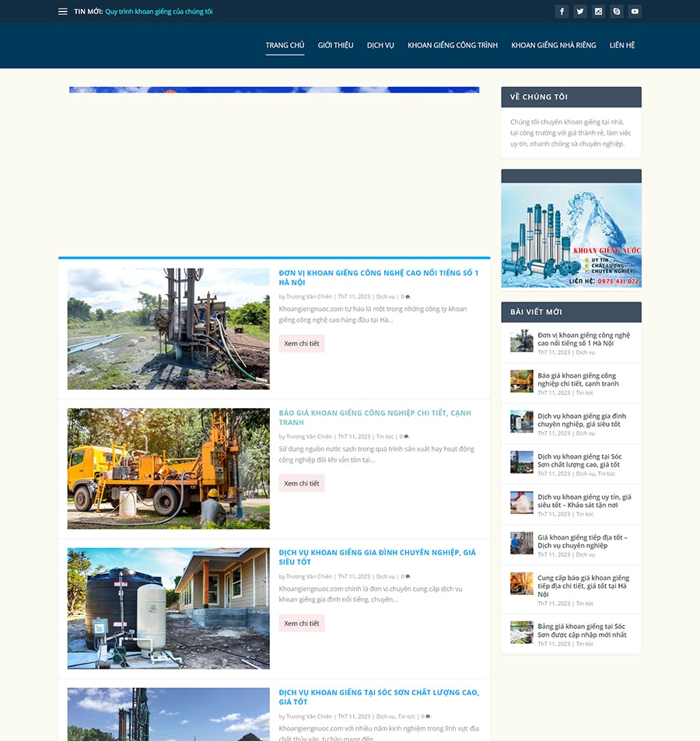Open water tank and house article photo
The image size is (700, 741).
point(168,609)
